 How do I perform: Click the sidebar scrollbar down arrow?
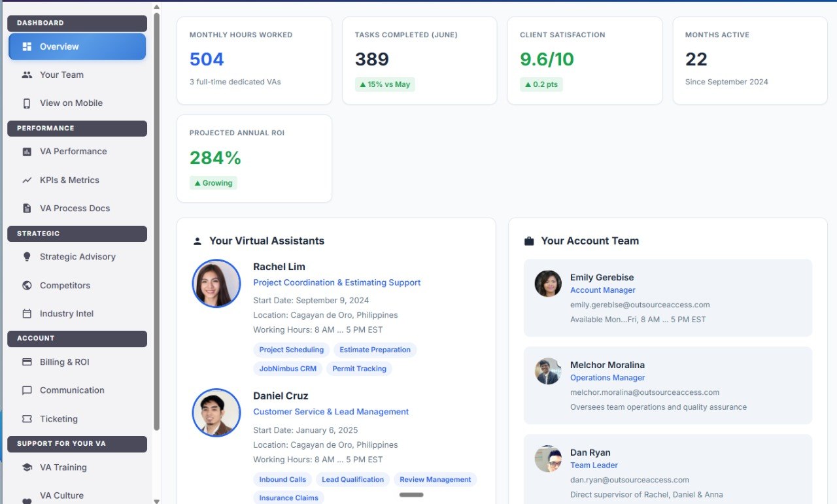click(156, 501)
